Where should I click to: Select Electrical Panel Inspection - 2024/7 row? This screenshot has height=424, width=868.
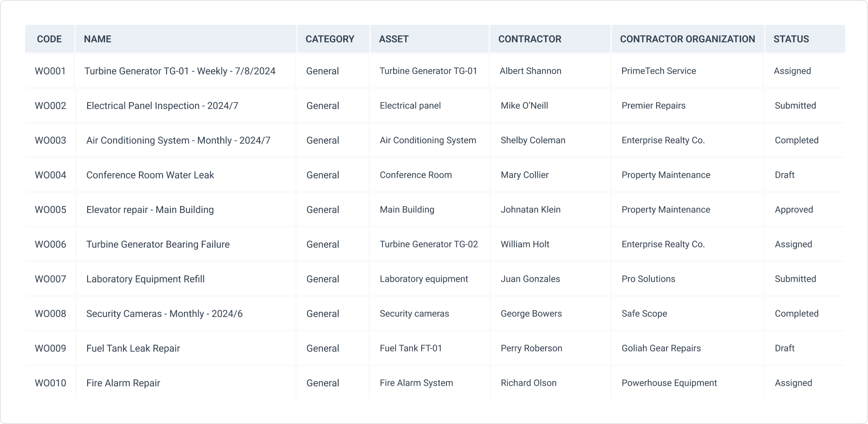[162, 106]
